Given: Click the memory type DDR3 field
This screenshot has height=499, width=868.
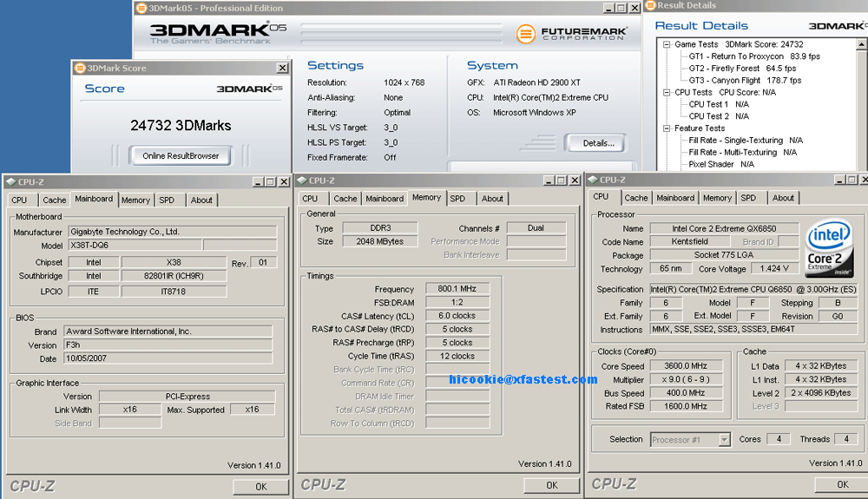Looking at the screenshot, I should tap(380, 228).
